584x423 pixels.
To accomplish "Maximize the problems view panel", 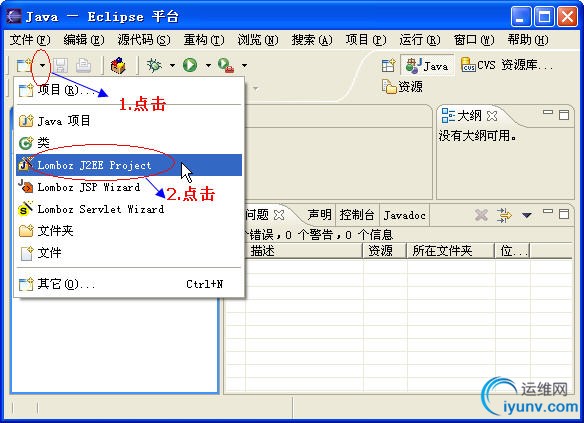I will point(564,214).
